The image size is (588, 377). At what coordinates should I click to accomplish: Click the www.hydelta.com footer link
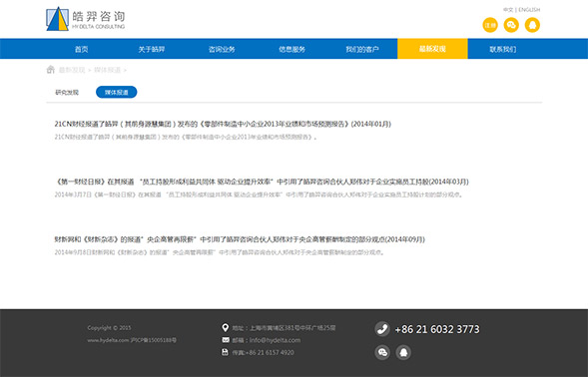(x=108, y=340)
